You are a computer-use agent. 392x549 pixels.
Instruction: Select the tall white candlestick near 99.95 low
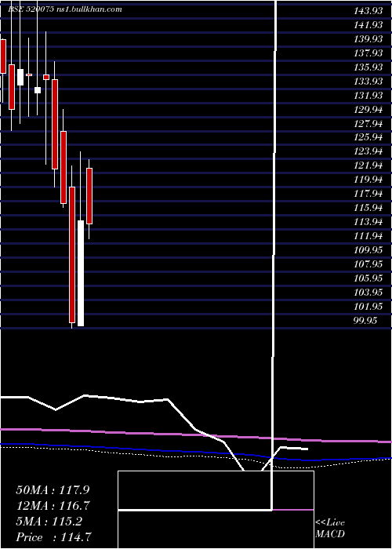point(81,273)
